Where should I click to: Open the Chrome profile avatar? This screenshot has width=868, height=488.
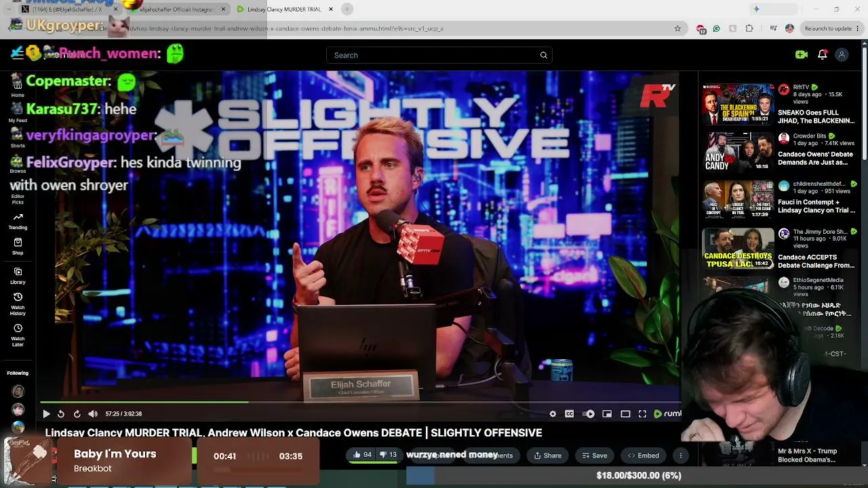(x=789, y=28)
